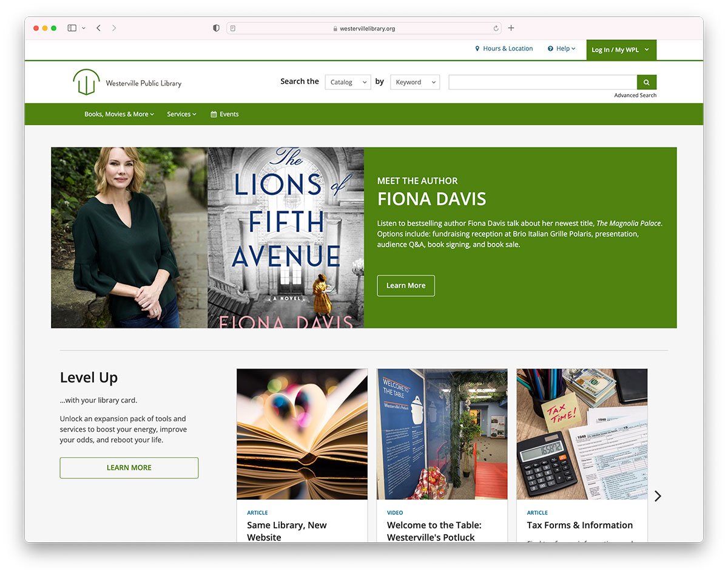Open a new tab with plus icon
This screenshot has height=575, width=728.
tap(511, 28)
